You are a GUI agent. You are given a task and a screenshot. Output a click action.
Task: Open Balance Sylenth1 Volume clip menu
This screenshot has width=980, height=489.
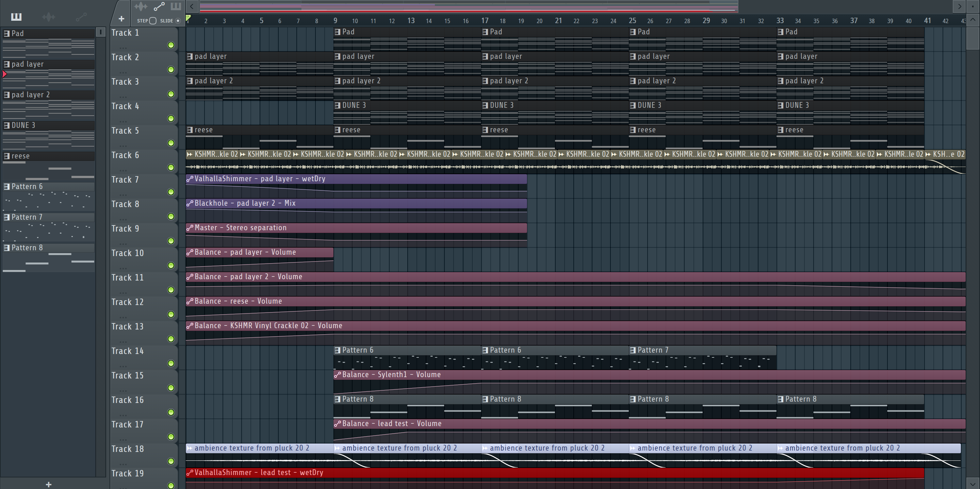(x=337, y=375)
